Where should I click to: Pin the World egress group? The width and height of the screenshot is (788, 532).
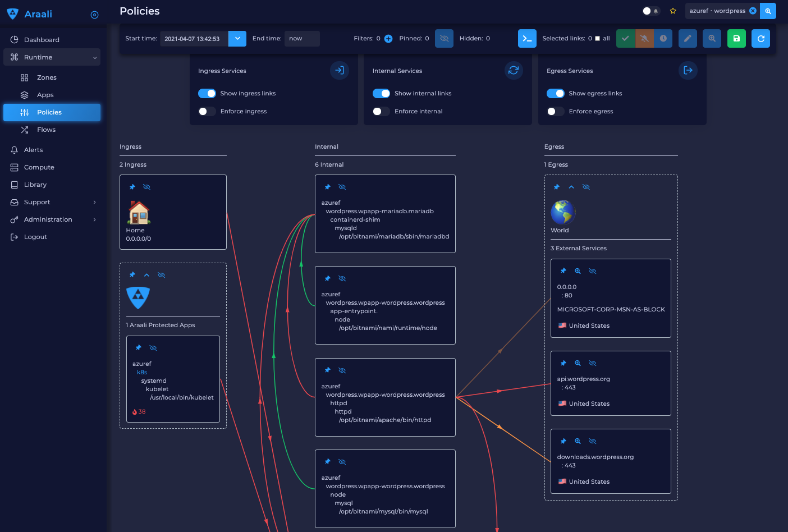(557, 187)
